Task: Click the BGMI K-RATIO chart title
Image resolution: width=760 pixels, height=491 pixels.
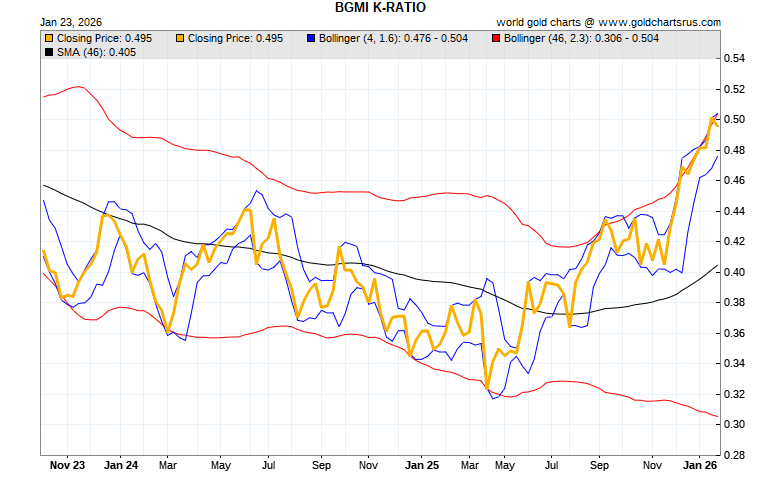Action: pyautogui.click(x=379, y=7)
